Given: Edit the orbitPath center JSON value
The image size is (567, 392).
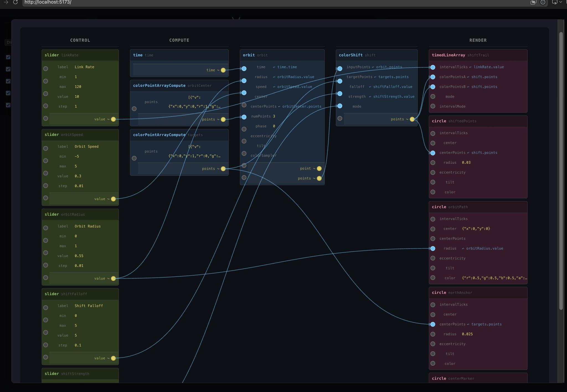Looking at the screenshot, I should 476,229.
